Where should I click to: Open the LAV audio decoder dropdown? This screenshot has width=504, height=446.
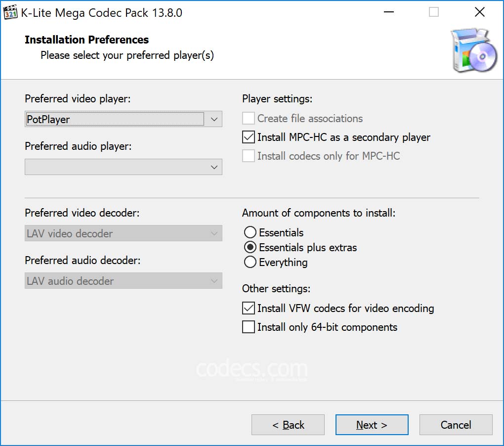[123, 281]
